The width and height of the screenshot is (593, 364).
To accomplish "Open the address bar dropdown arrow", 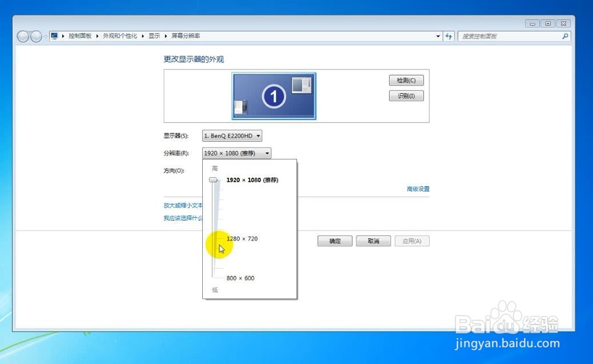I will (438, 36).
